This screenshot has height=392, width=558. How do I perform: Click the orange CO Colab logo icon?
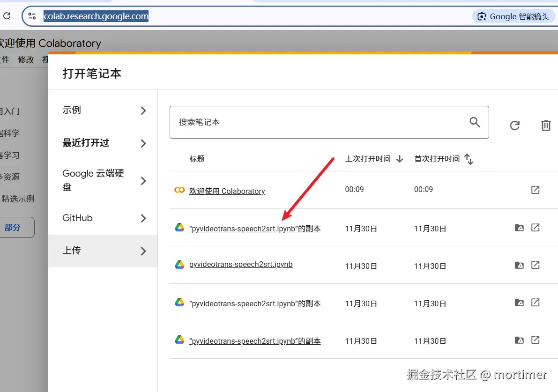click(179, 190)
